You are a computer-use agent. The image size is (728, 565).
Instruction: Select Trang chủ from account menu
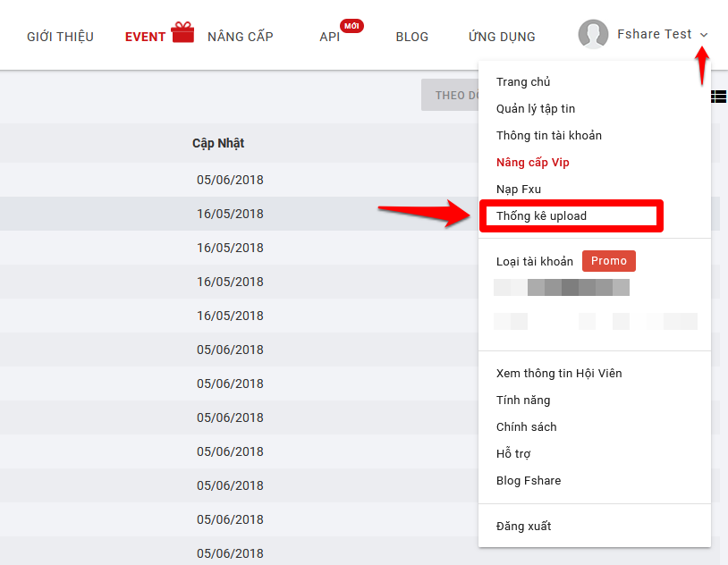pos(523,82)
